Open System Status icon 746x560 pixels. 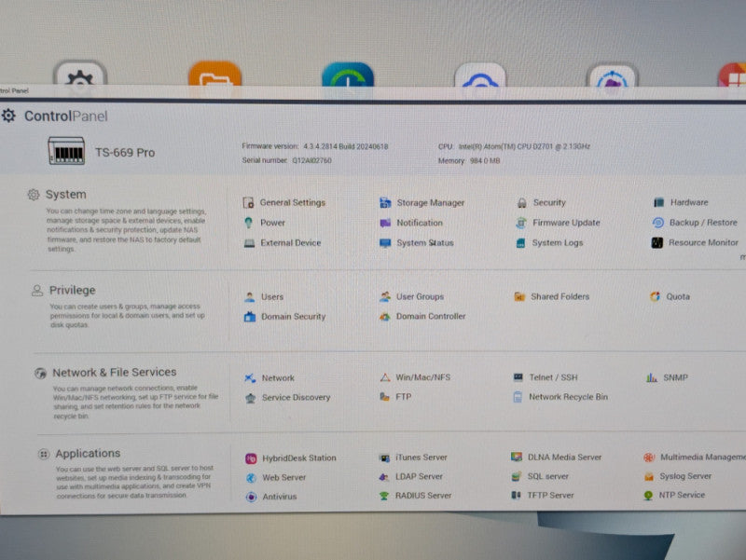click(x=385, y=243)
